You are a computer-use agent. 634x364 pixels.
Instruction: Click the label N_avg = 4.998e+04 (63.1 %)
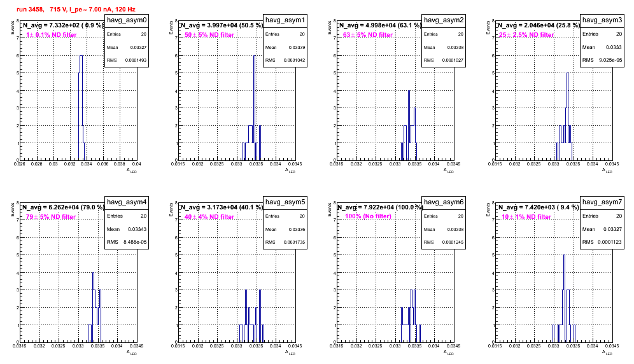click(379, 25)
